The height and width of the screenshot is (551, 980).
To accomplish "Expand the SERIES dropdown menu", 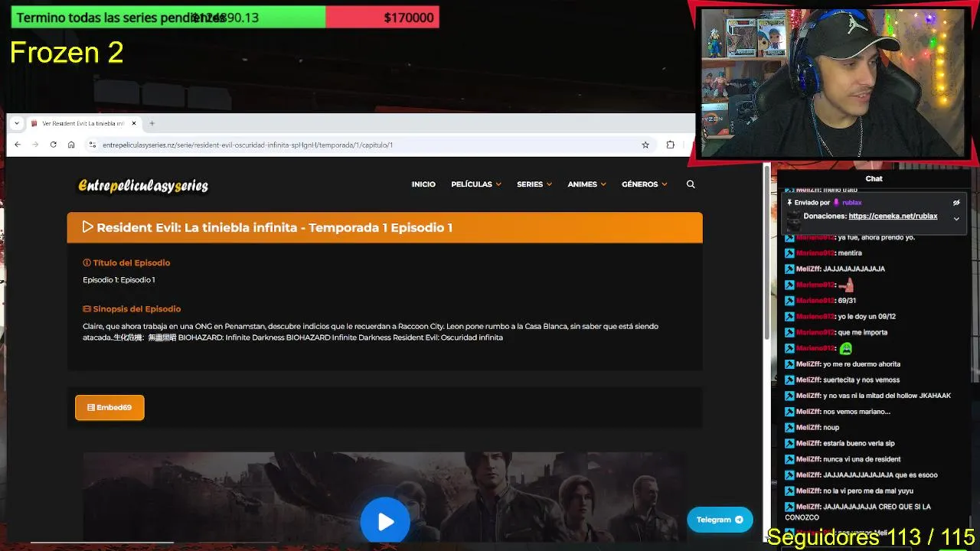I will pos(534,184).
